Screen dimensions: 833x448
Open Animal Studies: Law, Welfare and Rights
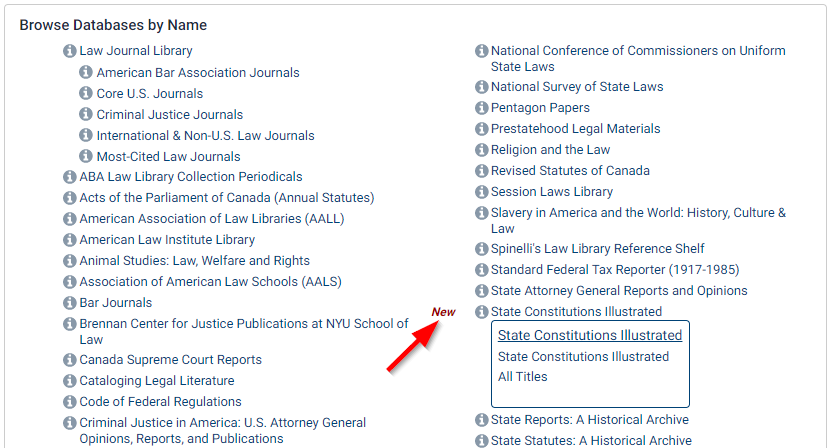click(194, 260)
